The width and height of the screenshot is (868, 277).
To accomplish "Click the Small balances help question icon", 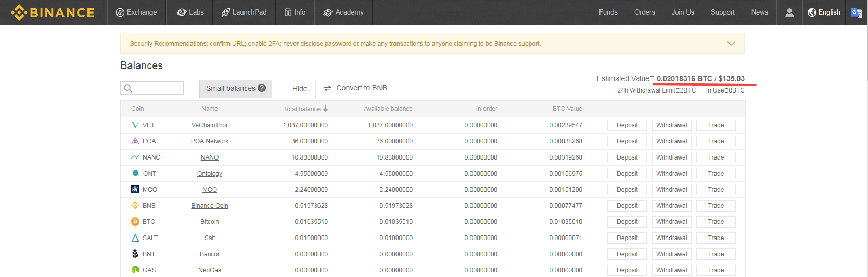I will [262, 88].
